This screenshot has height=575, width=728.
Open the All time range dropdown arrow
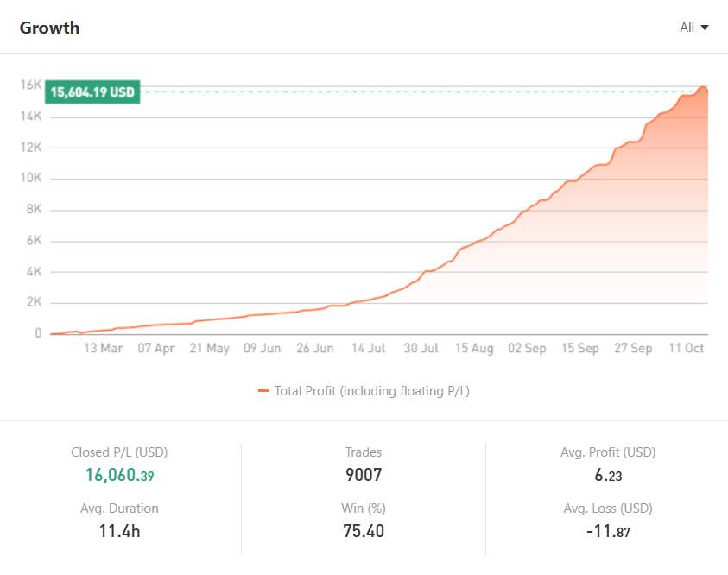coord(705,28)
